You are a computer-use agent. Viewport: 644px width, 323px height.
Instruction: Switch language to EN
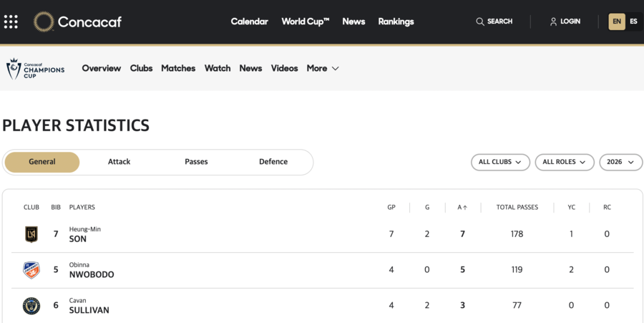pyautogui.click(x=617, y=21)
